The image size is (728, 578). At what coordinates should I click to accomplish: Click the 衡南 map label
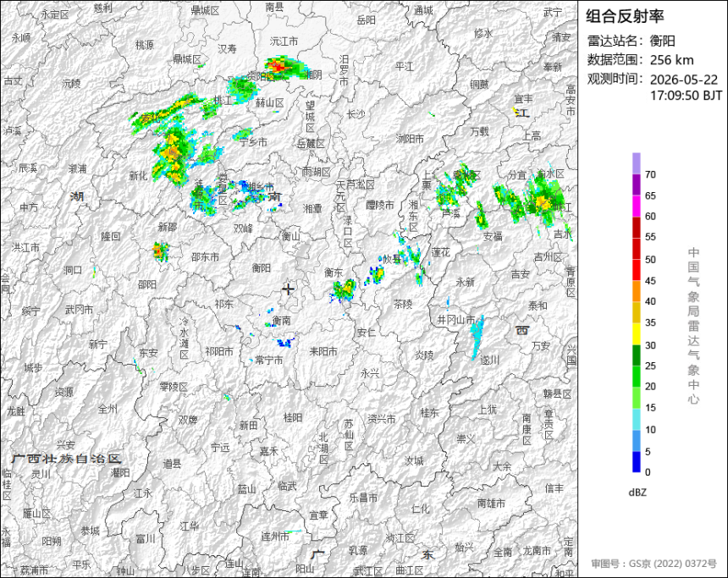(x=282, y=321)
